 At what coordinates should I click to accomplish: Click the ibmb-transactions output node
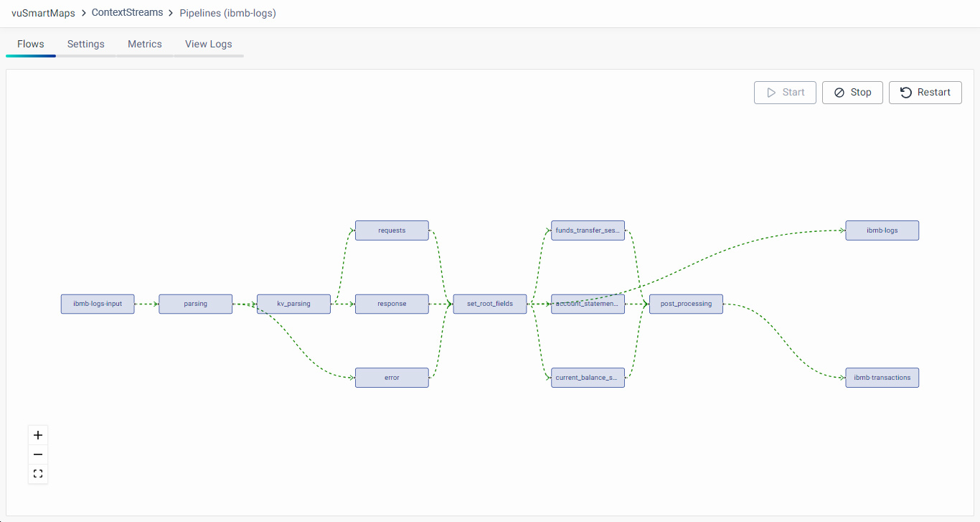882,378
